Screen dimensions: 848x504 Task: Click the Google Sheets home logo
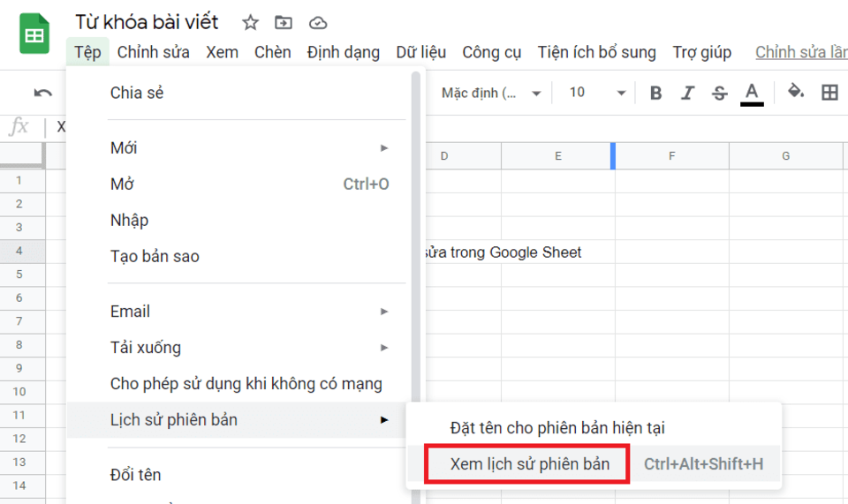point(34,35)
